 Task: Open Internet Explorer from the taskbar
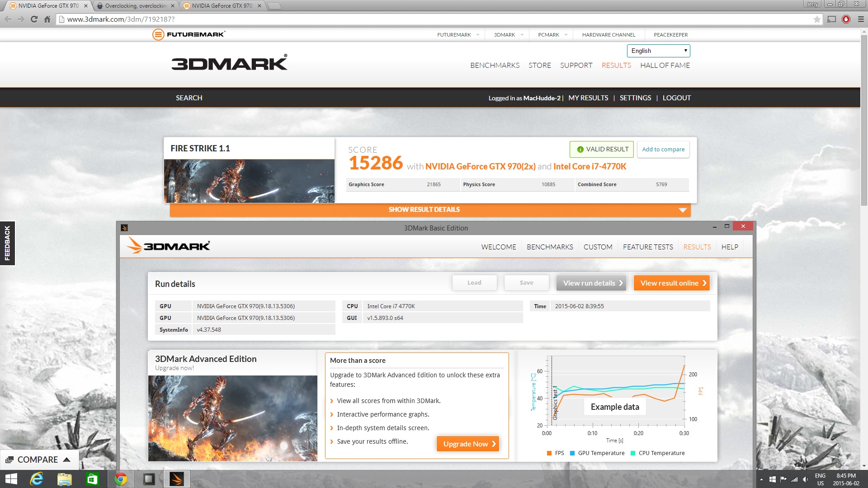click(36, 479)
